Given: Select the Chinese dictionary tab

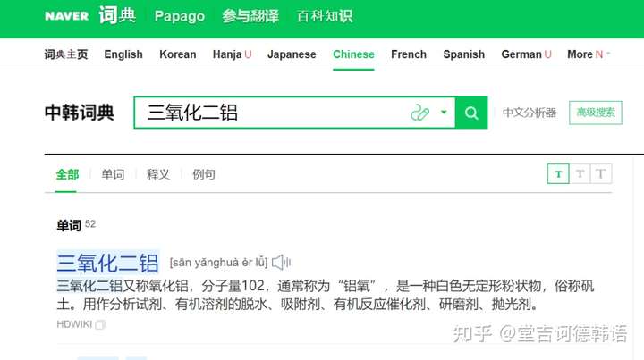Looking at the screenshot, I should [353, 54].
